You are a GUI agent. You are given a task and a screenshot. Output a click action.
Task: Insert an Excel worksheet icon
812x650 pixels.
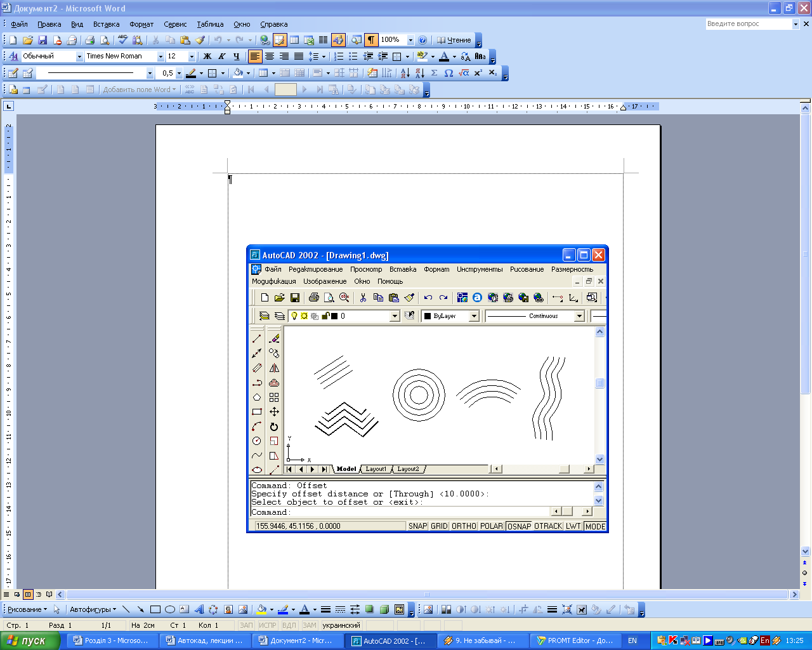tap(309, 40)
